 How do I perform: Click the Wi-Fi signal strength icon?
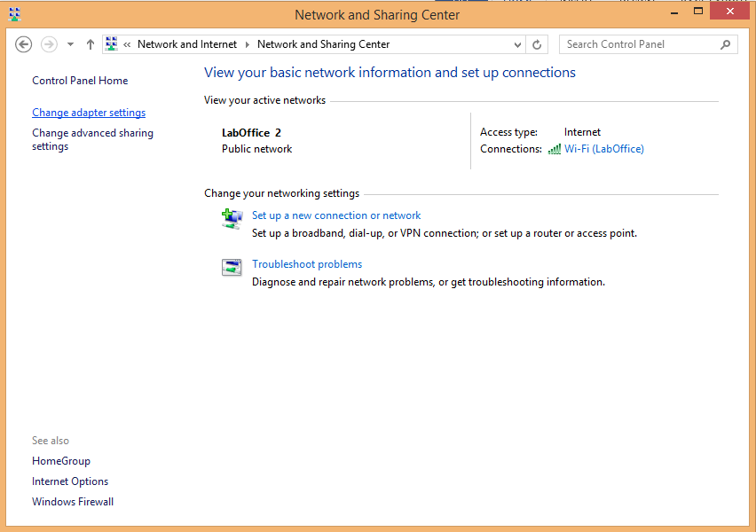pos(554,149)
